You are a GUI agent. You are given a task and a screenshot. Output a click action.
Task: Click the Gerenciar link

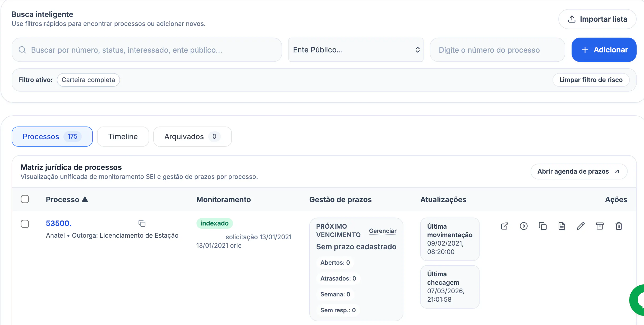[x=383, y=231]
